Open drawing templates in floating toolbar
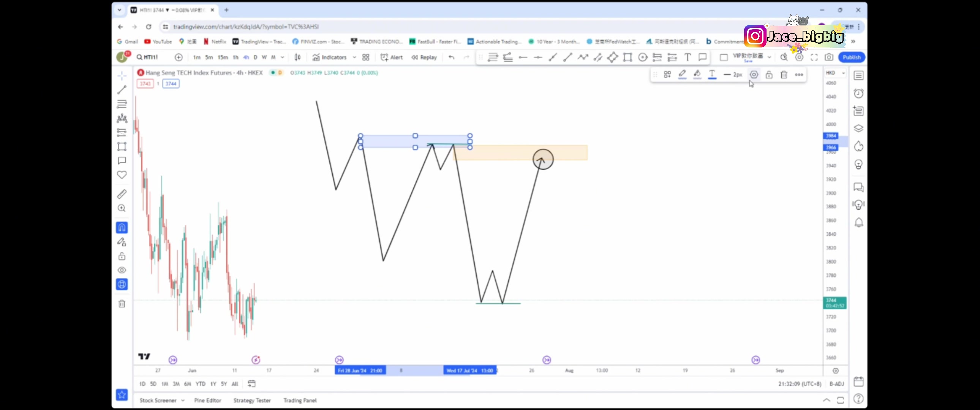 click(667, 74)
